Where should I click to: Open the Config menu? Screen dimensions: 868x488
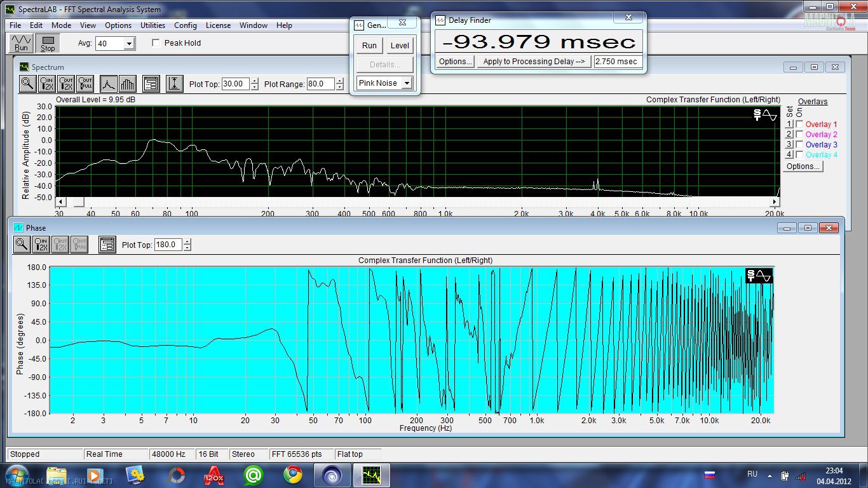tap(186, 25)
